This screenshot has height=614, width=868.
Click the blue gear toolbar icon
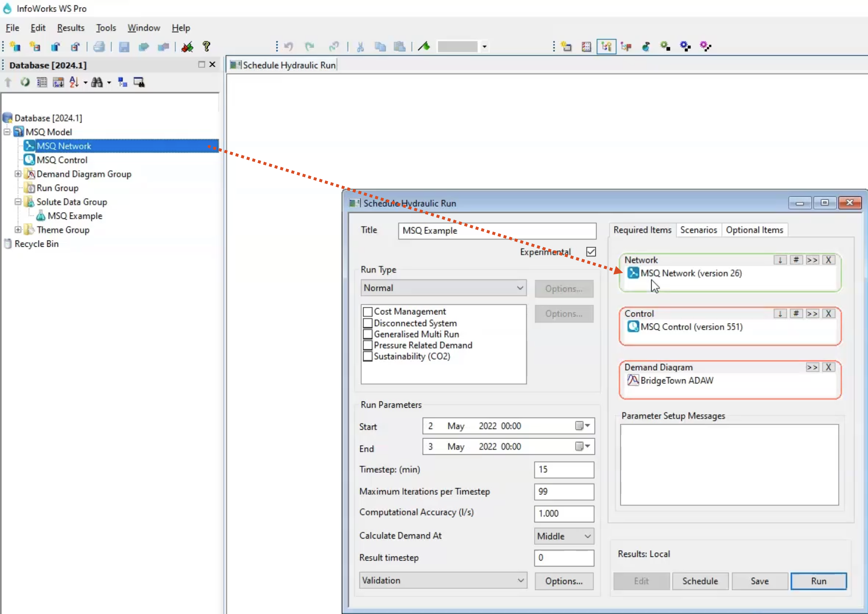(x=685, y=46)
